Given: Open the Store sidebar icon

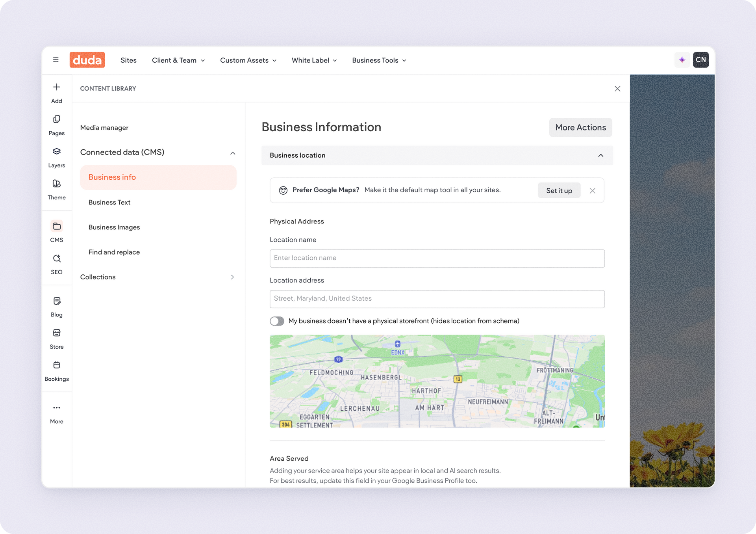Looking at the screenshot, I should click(56, 333).
